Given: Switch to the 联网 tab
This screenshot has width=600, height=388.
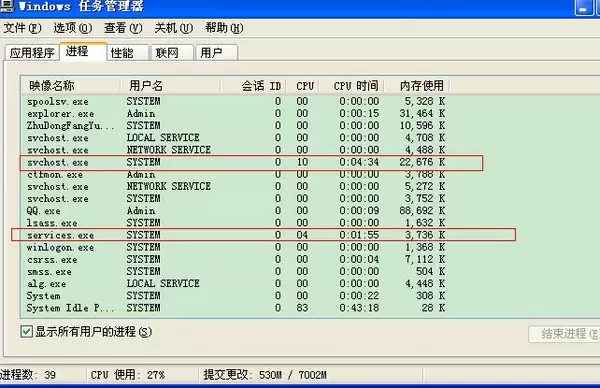Looking at the screenshot, I should (x=172, y=53).
